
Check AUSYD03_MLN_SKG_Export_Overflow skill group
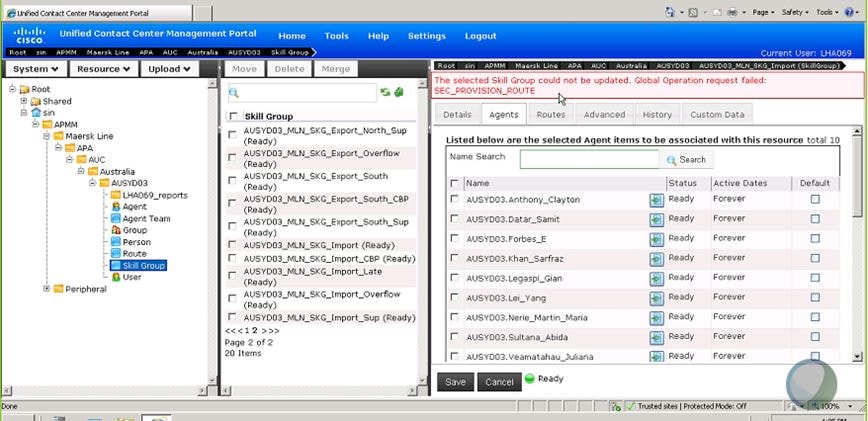[x=232, y=158]
